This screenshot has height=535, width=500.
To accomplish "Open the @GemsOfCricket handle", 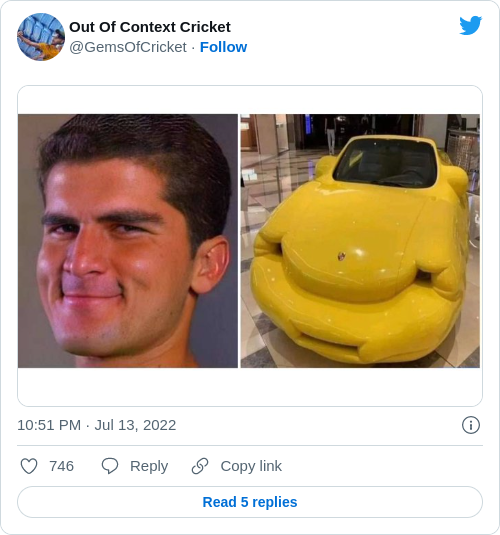I will (128, 47).
